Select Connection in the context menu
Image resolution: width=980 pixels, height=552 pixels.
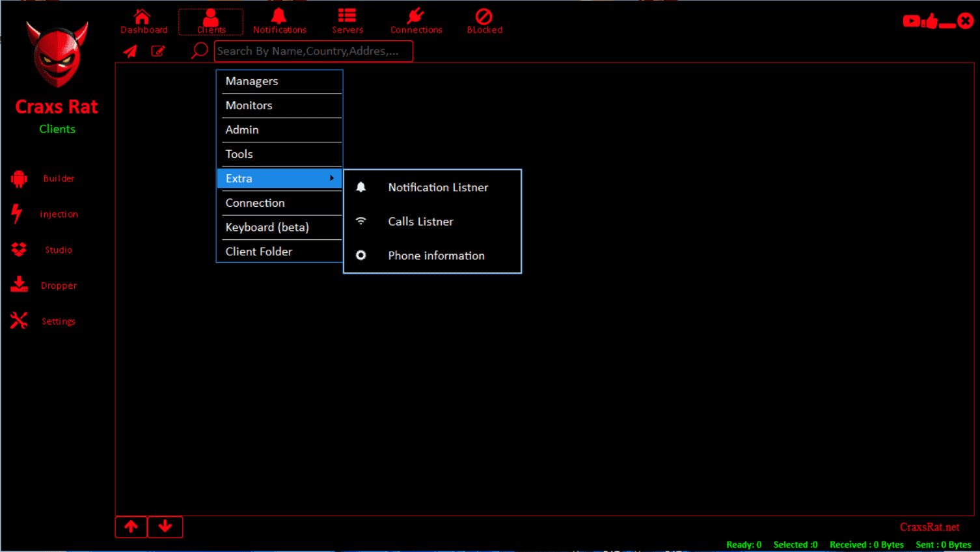pyautogui.click(x=279, y=203)
